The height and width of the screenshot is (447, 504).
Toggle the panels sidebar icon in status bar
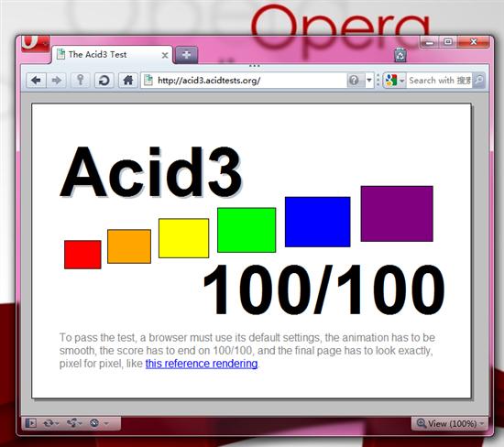click(30, 423)
